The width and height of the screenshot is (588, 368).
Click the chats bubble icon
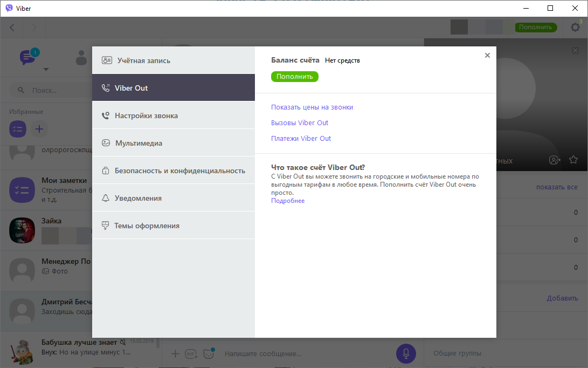pos(28,57)
